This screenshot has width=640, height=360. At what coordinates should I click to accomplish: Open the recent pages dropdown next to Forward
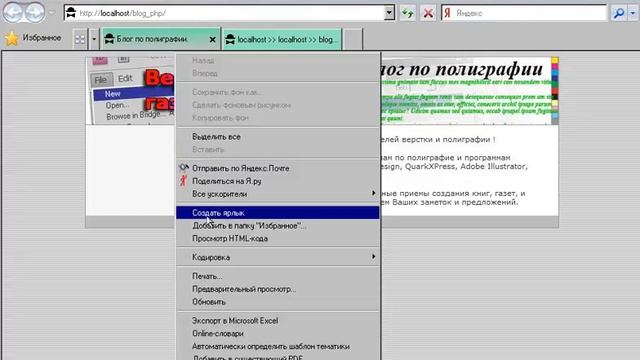tap(52, 13)
